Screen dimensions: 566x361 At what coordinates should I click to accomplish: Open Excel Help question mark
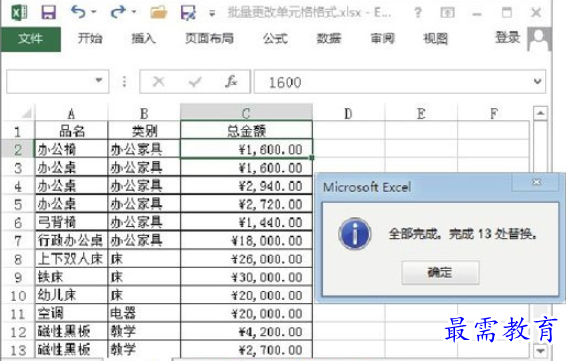pyautogui.click(x=418, y=13)
